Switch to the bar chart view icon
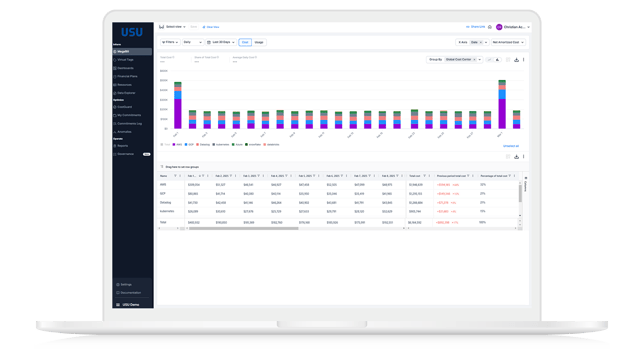640x360 pixels. (x=498, y=60)
